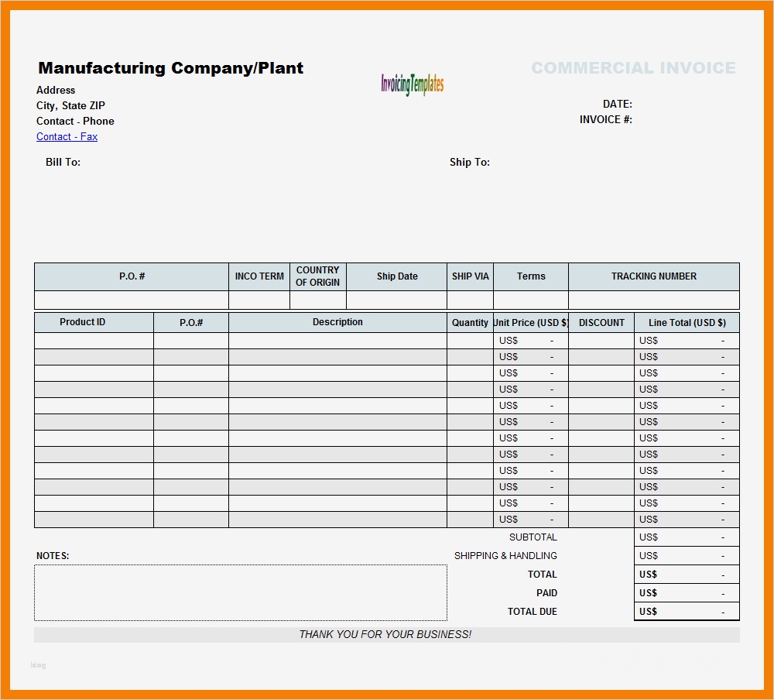Click the PAID US$ amount cell

(x=687, y=593)
